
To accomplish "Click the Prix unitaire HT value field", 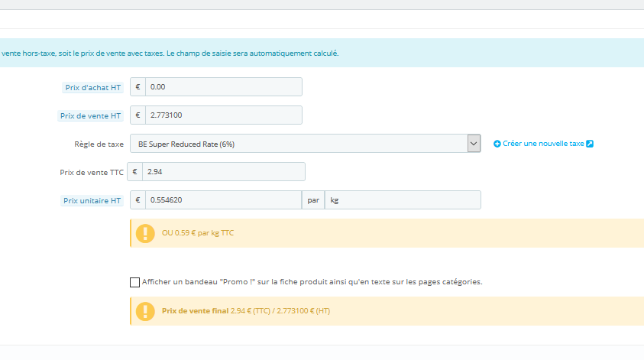I will pos(223,200).
